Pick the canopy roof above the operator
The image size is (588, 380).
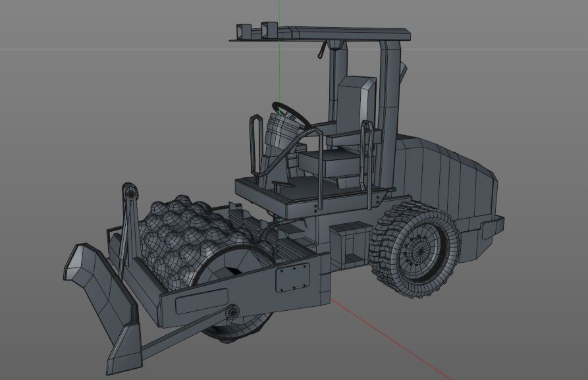[x=319, y=34]
